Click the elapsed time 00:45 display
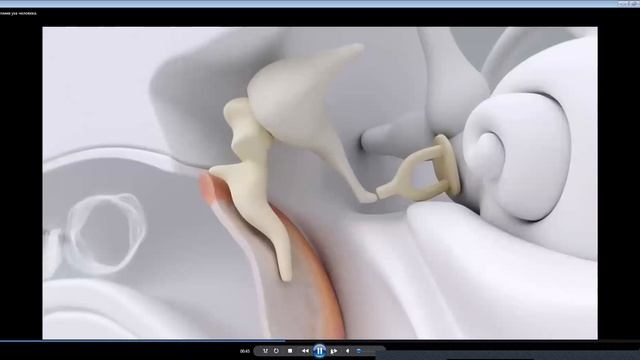 [x=245, y=351]
